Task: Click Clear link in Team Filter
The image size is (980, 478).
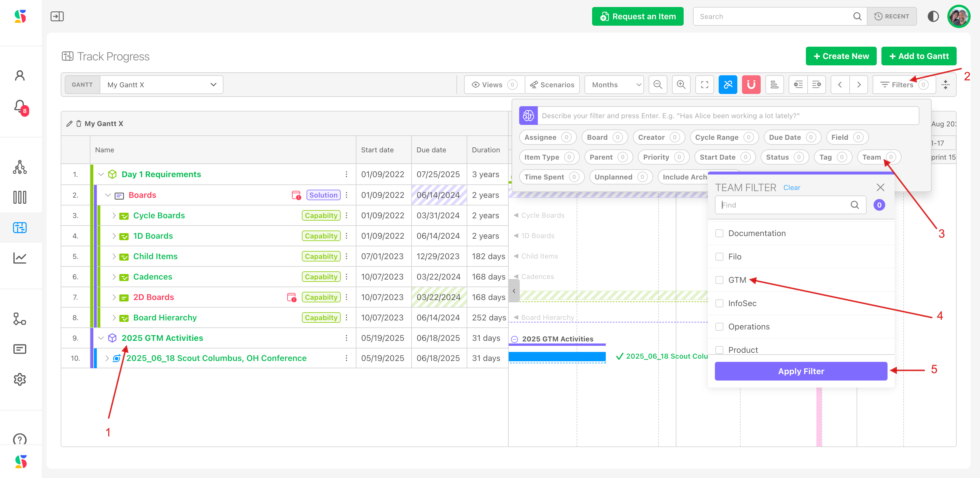Action: 791,188
